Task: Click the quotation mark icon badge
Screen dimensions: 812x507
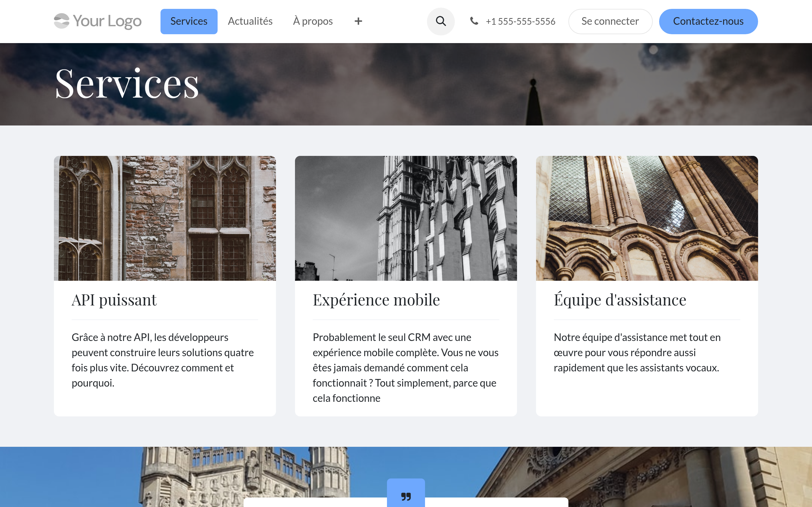Action: pos(406,496)
